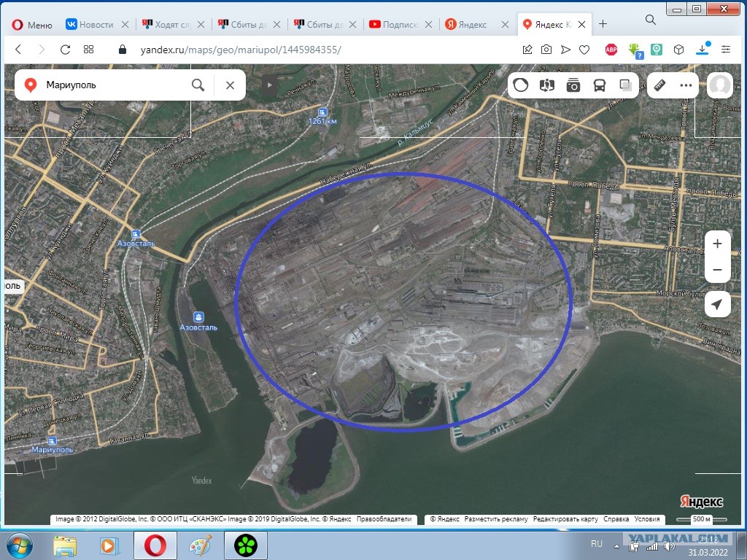Open the Windows Start button

click(x=20, y=545)
